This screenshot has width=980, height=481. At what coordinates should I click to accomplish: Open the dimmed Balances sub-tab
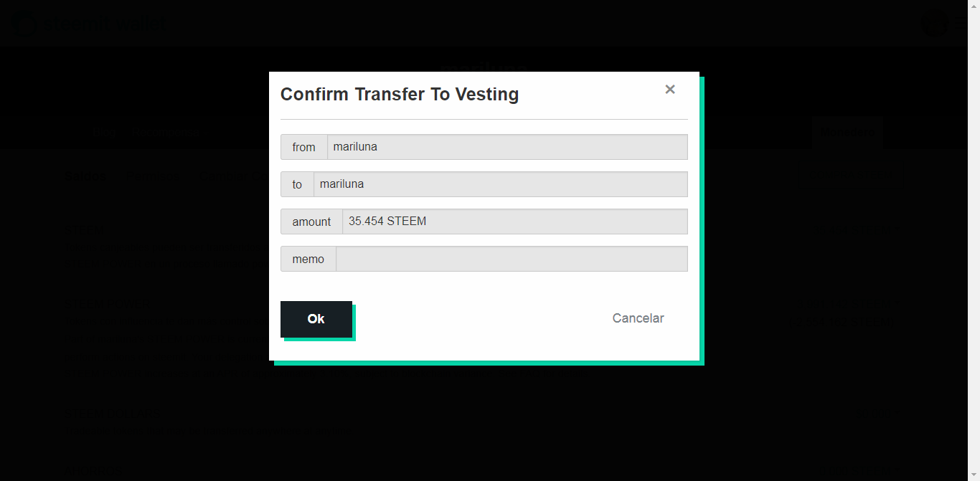[85, 176]
